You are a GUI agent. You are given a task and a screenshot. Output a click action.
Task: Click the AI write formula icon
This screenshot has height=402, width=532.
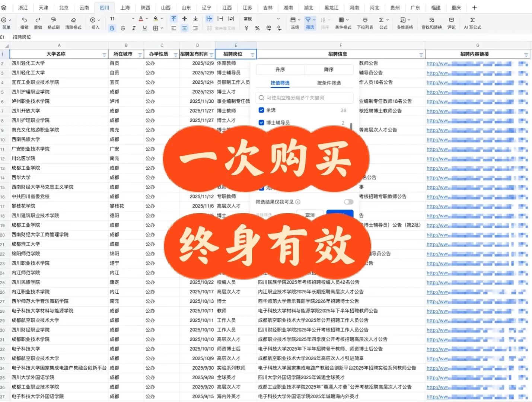472,23
